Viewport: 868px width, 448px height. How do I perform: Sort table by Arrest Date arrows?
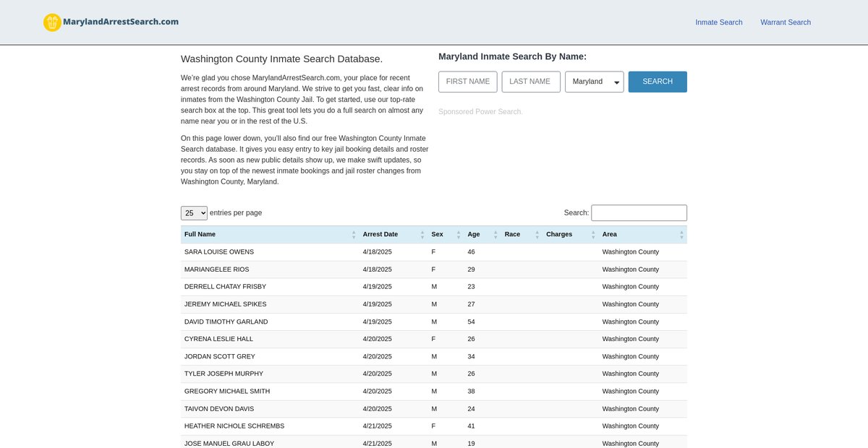(x=422, y=235)
